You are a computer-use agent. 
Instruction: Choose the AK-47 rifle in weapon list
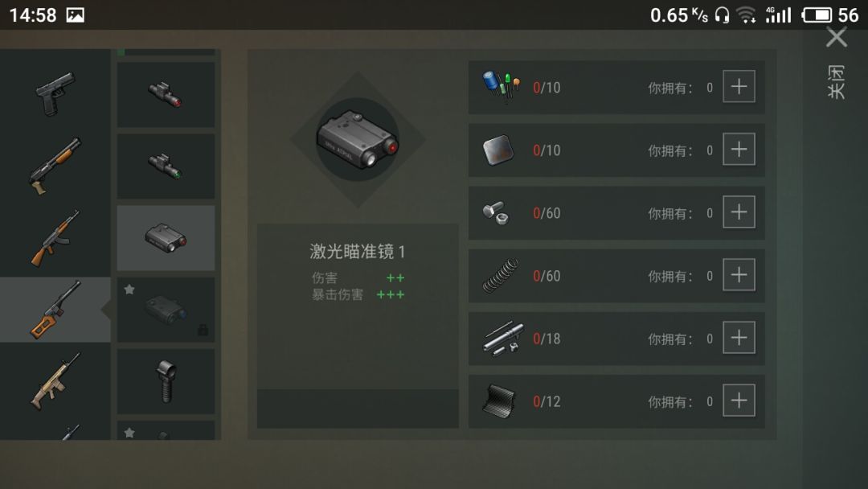click(55, 238)
